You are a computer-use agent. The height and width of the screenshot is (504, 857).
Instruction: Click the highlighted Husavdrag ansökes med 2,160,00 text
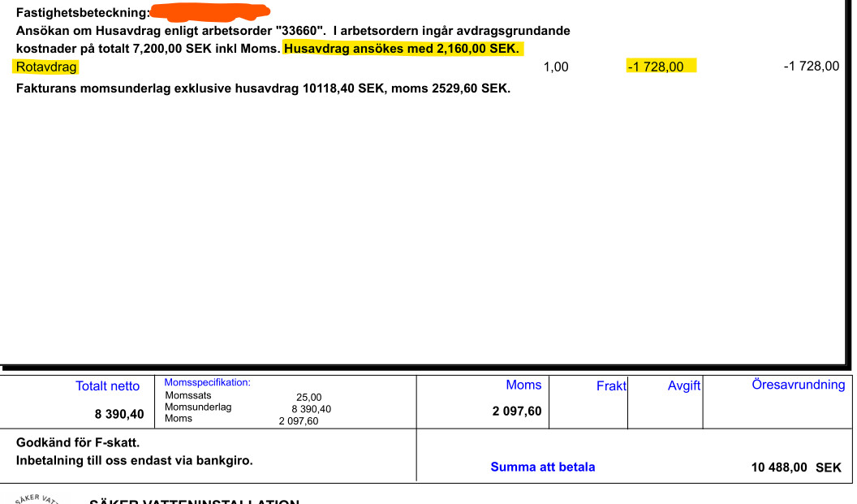click(401, 49)
